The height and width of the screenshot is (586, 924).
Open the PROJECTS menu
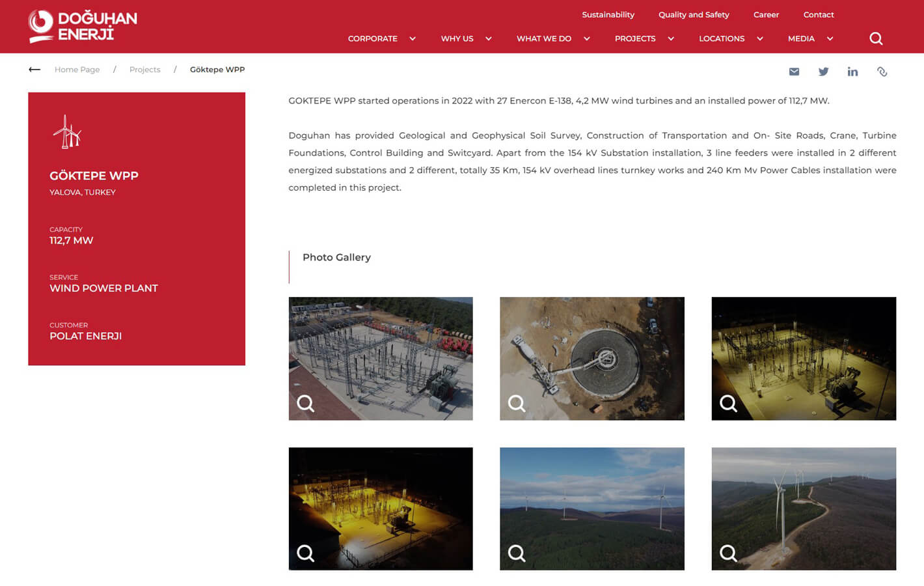click(x=635, y=38)
